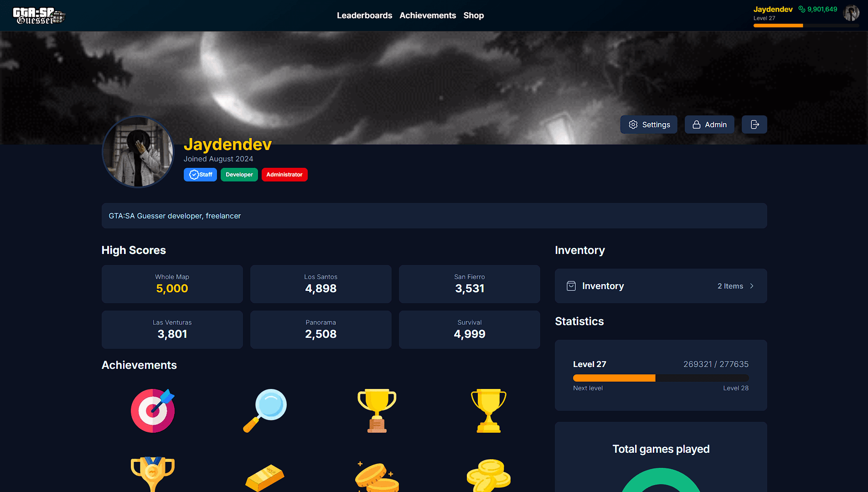
Task: Click the Level 27 progress bar
Action: [x=661, y=378]
